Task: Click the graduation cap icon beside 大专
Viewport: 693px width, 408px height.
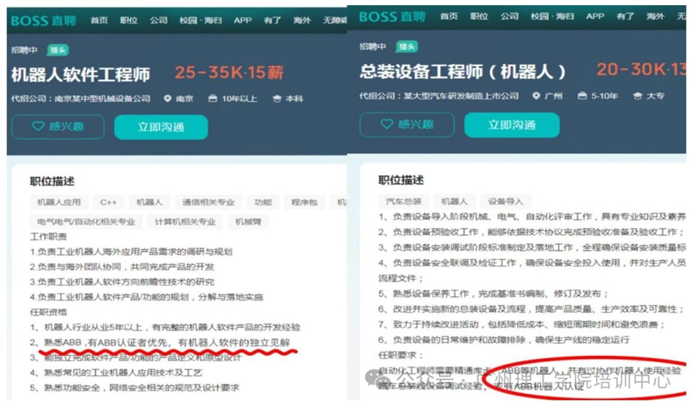Action: pos(637,97)
